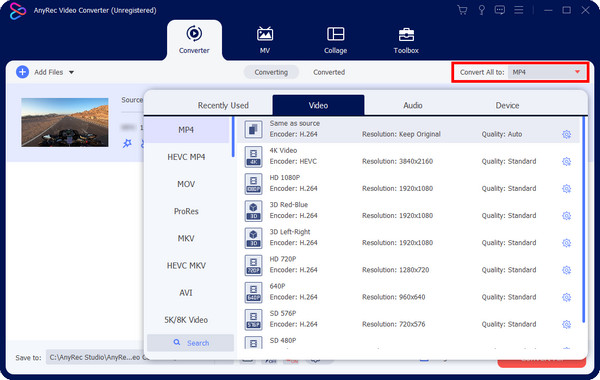Show the Converted files list

click(329, 72)
